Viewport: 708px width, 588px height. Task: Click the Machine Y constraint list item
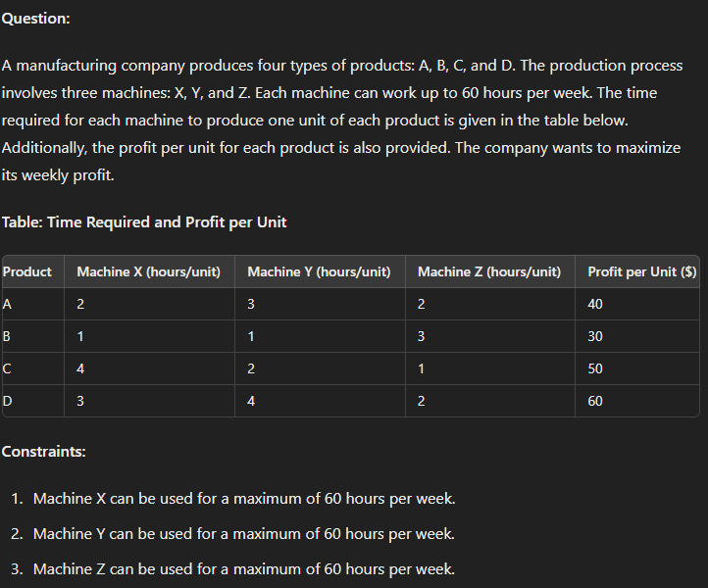pos(243,534)
